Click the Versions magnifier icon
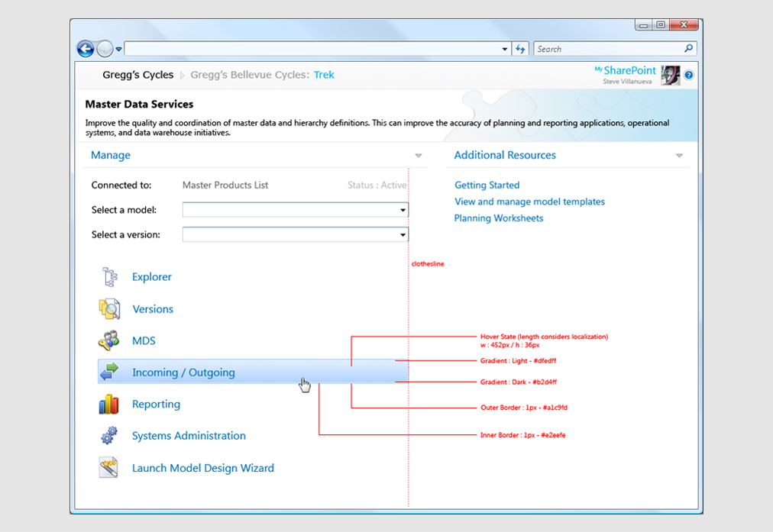Image resolution: width=773 pixels, height=532 pixels. click(x=109, y=309)
